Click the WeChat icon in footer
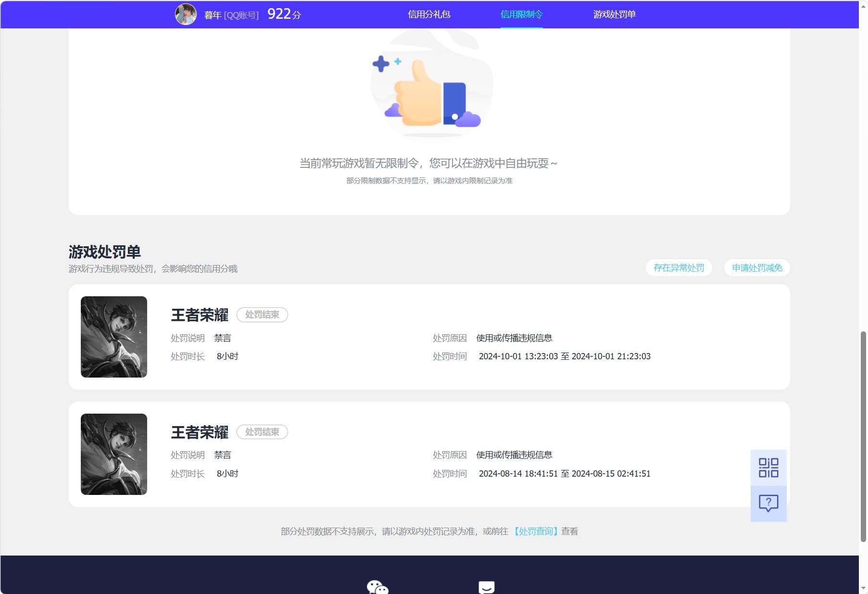The width and height of the screenshot is (868, 594). click(x=377, y=587)
